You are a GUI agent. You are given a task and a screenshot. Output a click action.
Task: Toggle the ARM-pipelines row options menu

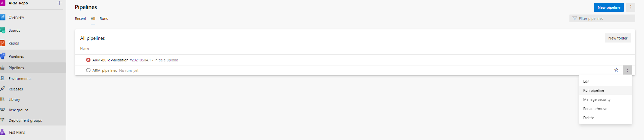click(x=627, y=70)
